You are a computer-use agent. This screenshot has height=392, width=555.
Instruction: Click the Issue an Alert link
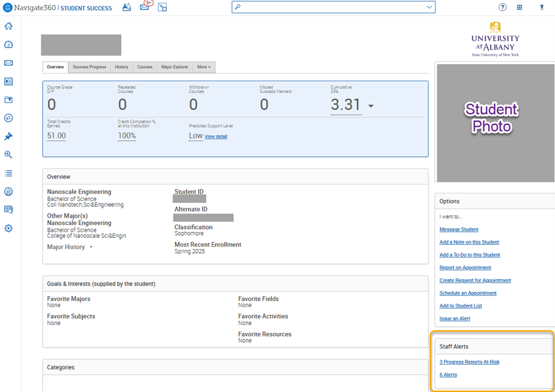coord(454,318)
